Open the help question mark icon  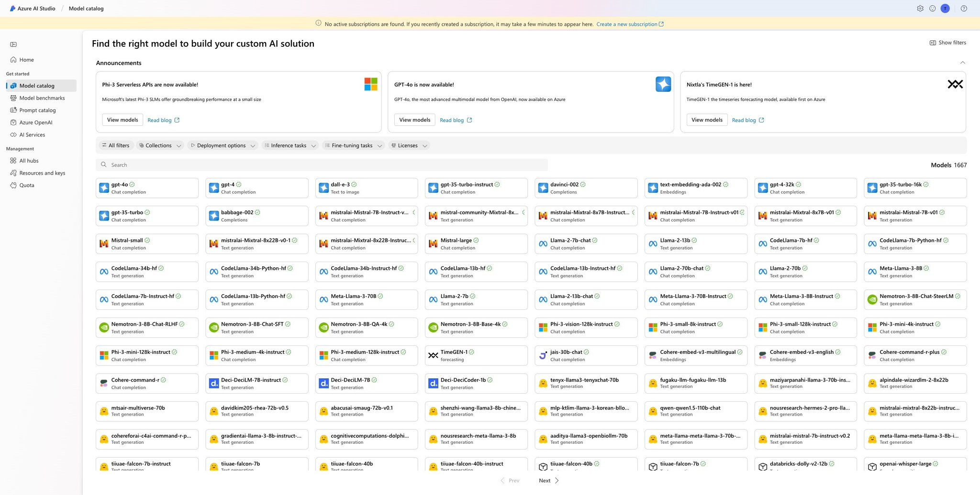[x=964, y=9]
